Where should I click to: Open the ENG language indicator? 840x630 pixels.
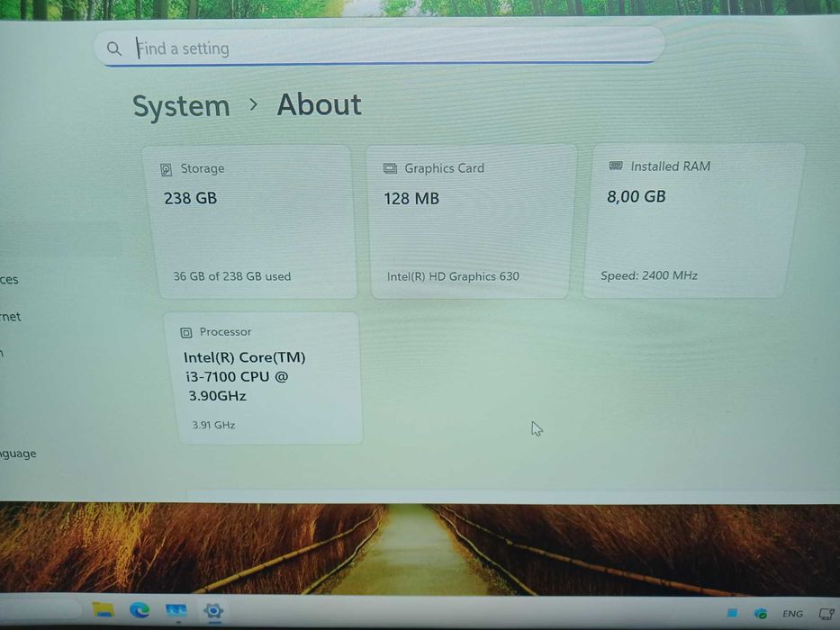pyautogui.click(x=792, y=614)
